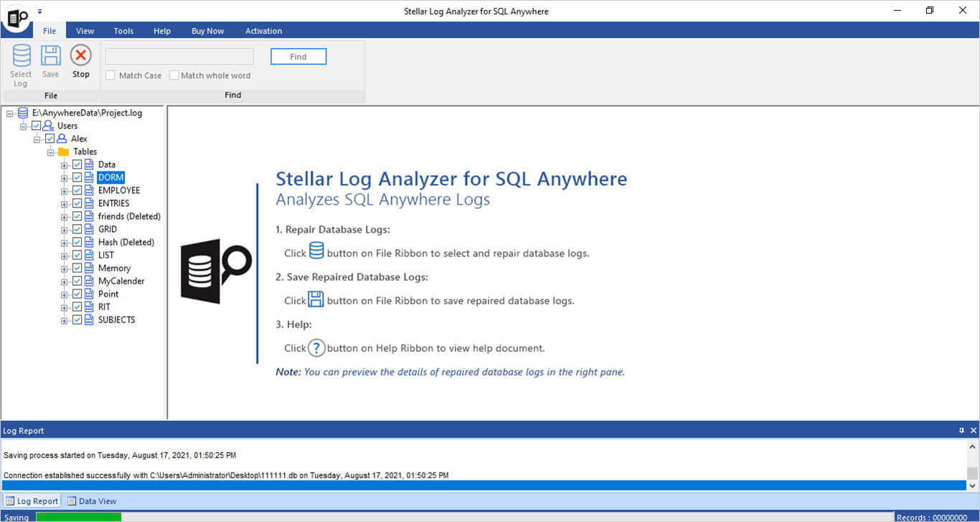Viewport: 980px width, 522px height.
Task: Click the Alex user icon in tree
Action: pyautogui.click(x=62, y=139)
